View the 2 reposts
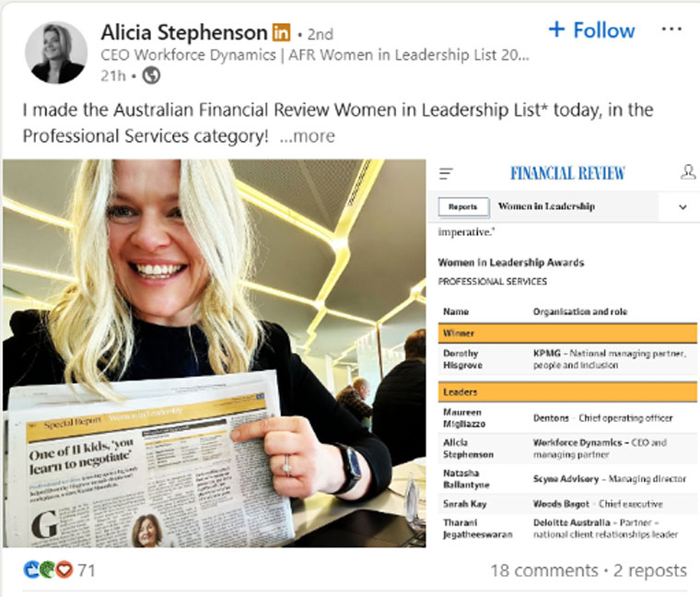Image resolution: width=700 pixels, height=597 pixels. [649, 570]
